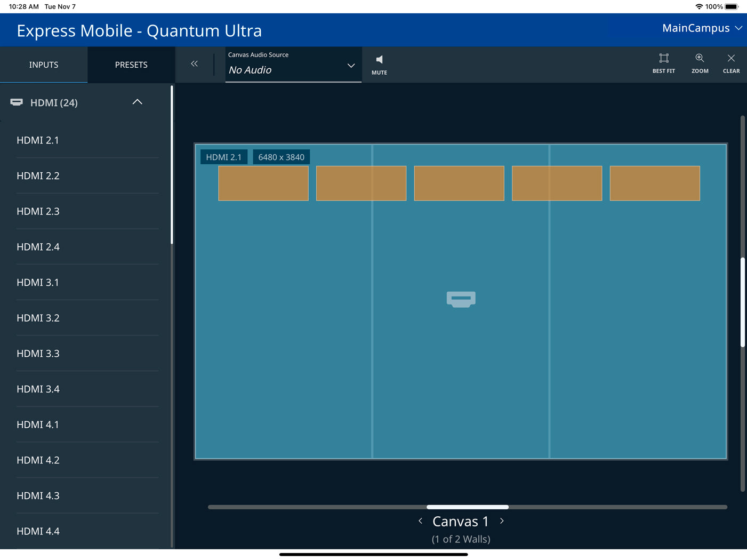Collapse the HDMI (24) inputs group

[137, 102]
